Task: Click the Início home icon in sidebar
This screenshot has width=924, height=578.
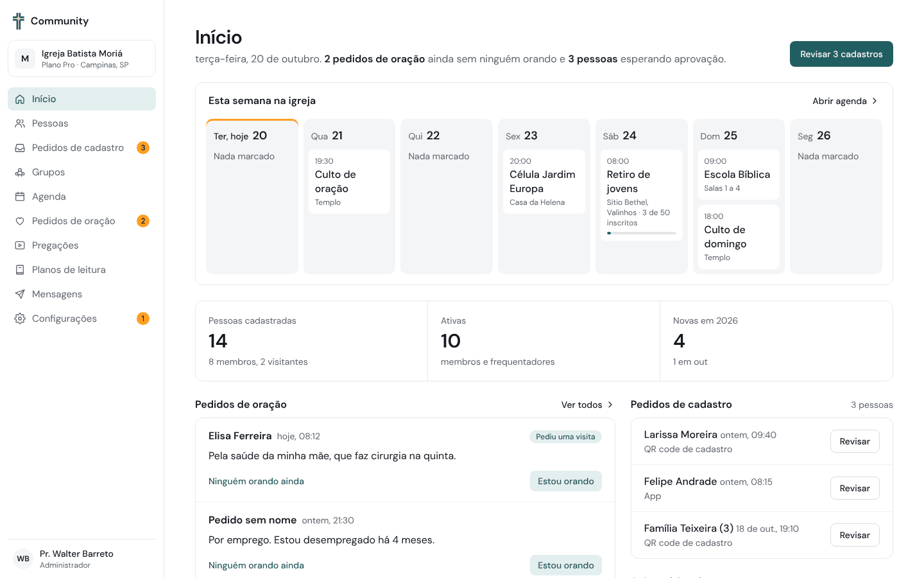Action: [20, 99]
